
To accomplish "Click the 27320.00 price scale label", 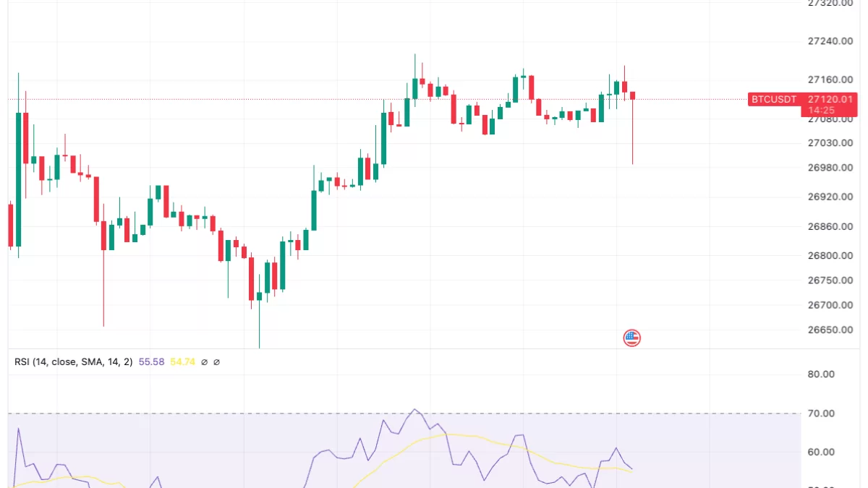I will click(830, 4).
